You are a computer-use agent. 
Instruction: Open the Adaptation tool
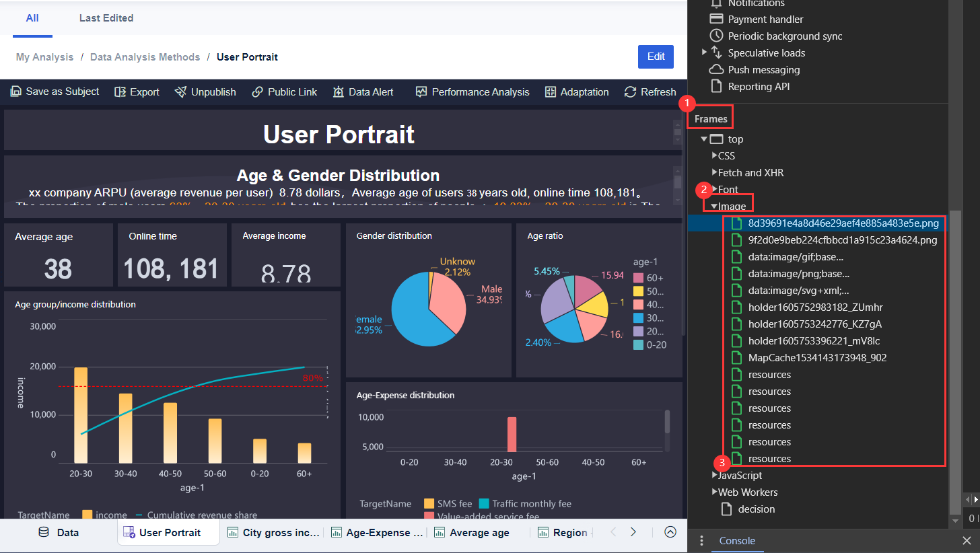point(552,92)
